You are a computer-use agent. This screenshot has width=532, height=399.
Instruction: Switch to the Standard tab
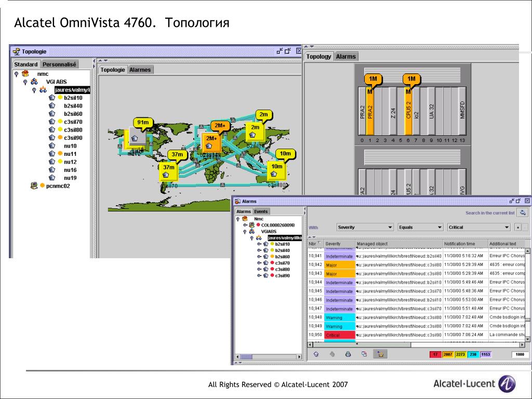pos(26,64)
